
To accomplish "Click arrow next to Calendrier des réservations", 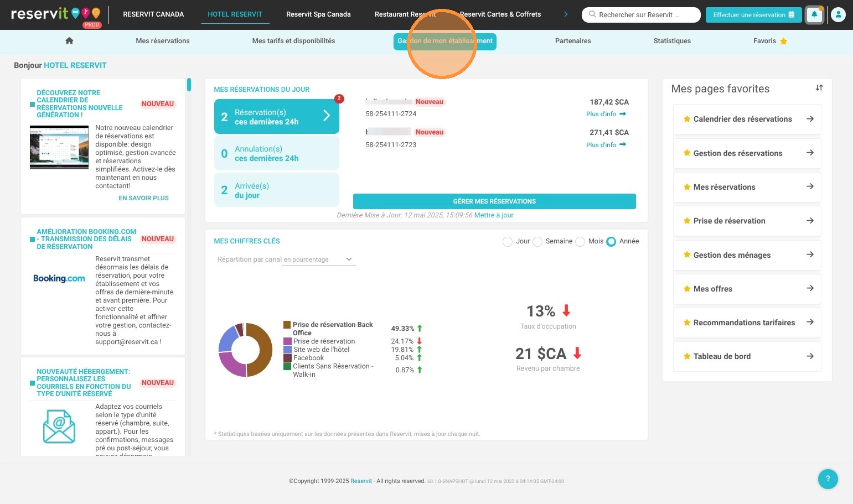I will [810, 119].
